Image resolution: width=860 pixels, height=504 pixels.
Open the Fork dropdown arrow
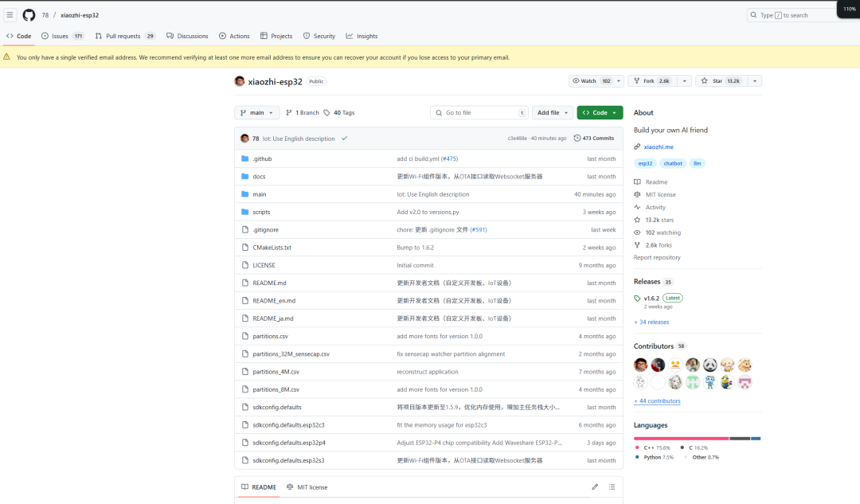[685, 80]
